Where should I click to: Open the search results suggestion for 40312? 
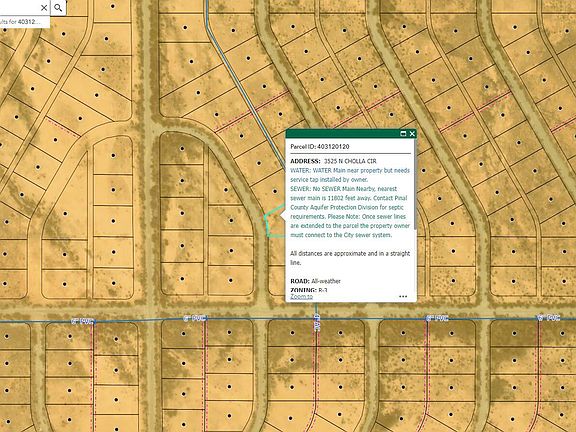pyautogui.click(x=24, y=22)
